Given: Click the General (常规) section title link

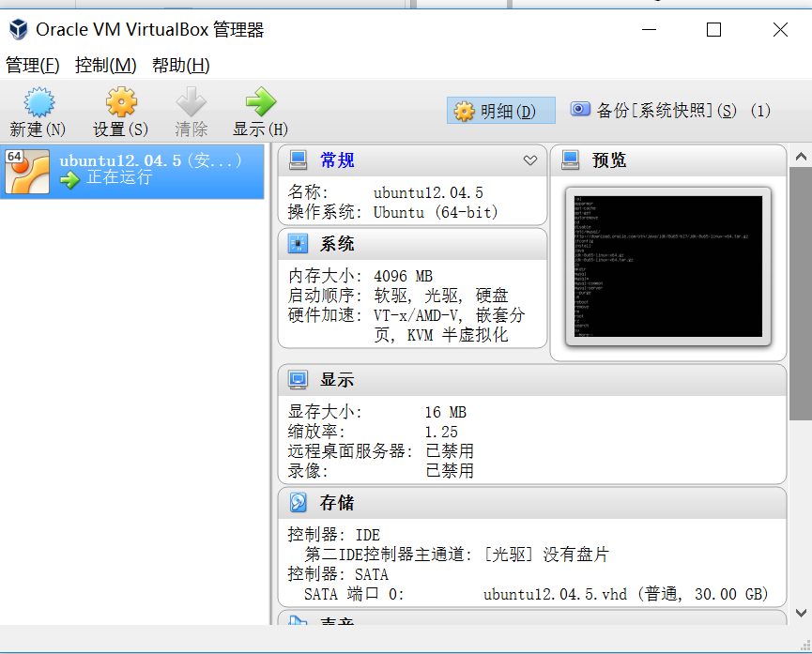Looking at the screenshot, I should [x=337, y=160].
